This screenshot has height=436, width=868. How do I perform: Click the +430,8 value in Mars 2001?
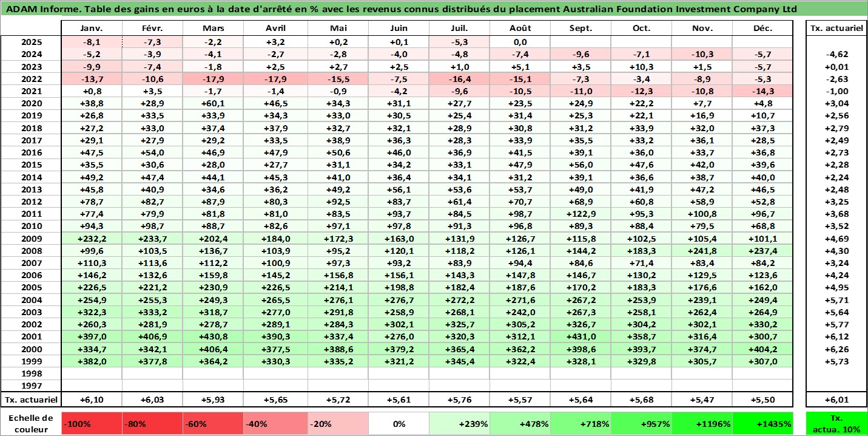pos(214,336)
